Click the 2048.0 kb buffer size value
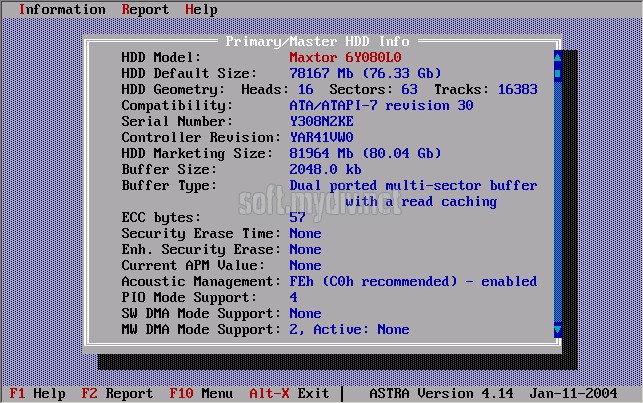643x403 pixels. click(325, 169)
